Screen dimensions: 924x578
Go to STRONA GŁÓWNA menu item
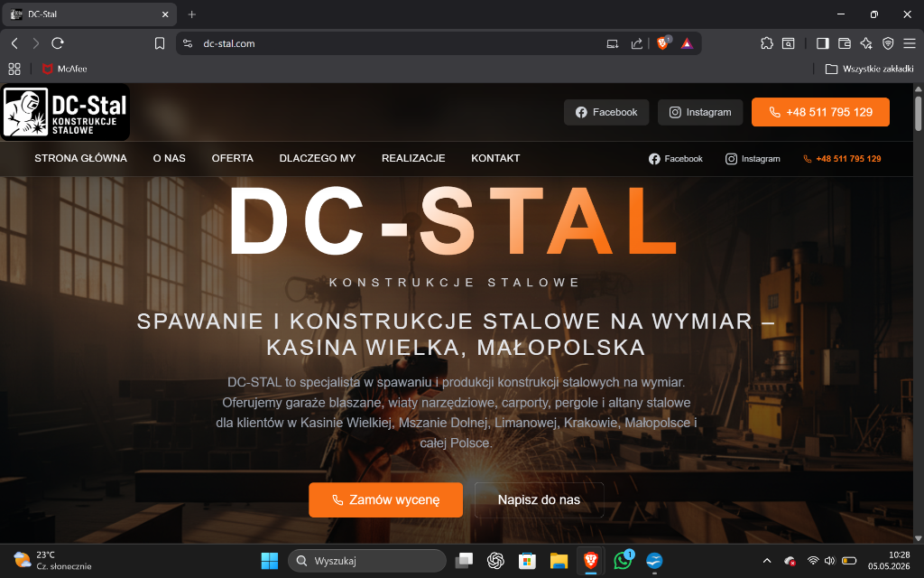pyautogui.click(x=80, y=158)
